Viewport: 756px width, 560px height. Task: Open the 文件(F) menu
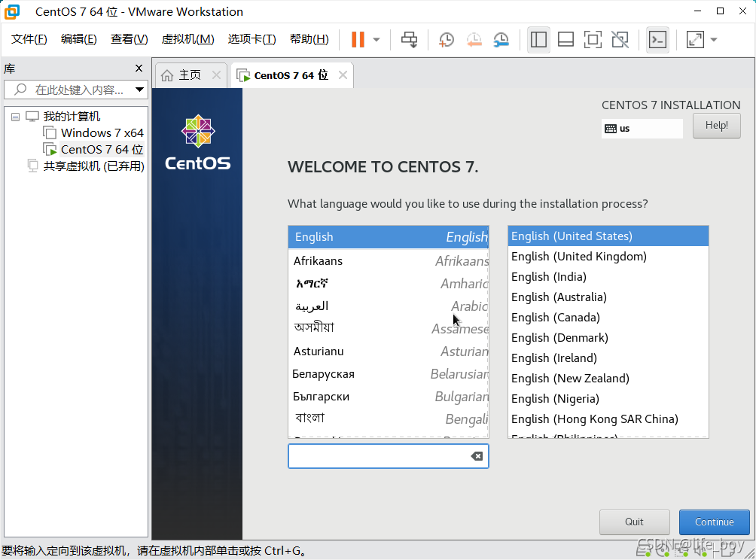[29, 39]
